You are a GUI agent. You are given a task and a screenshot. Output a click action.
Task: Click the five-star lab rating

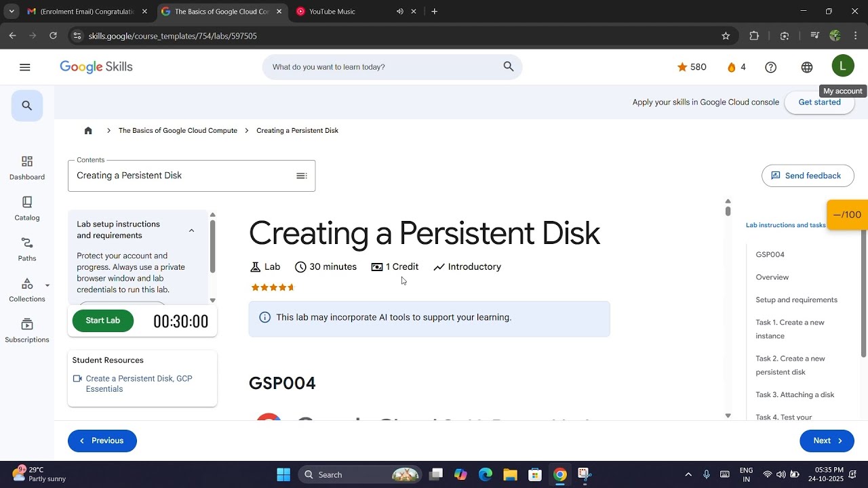(273, 287)
